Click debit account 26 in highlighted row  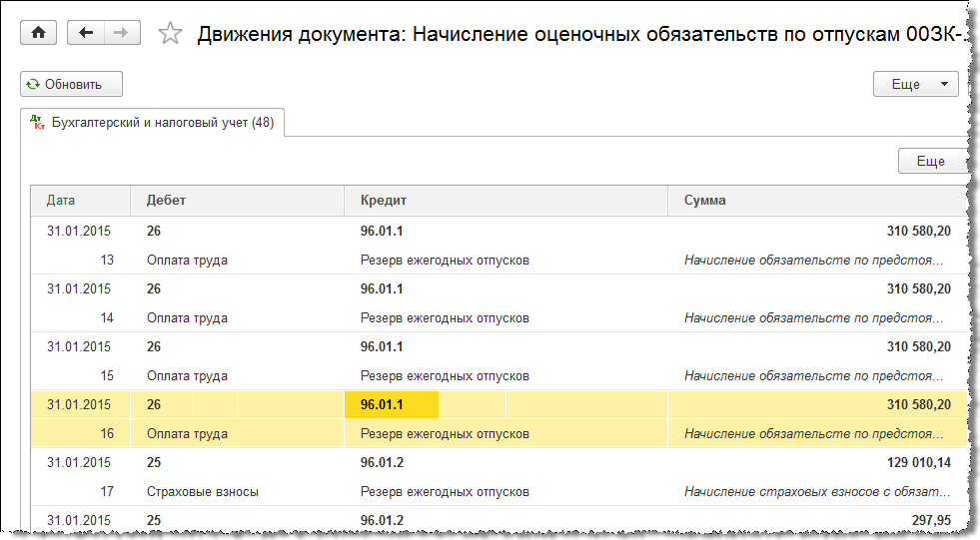click(x=154, y=404)
